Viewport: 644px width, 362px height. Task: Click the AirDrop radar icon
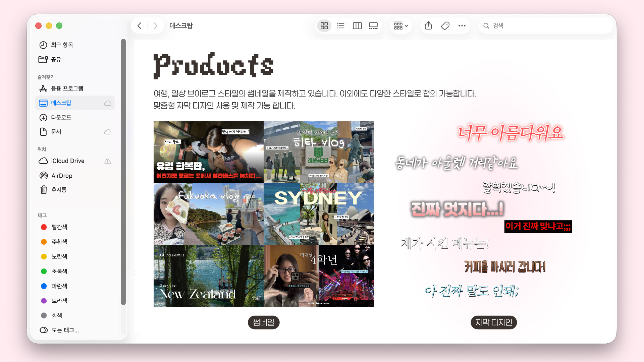tap(44, 176)
